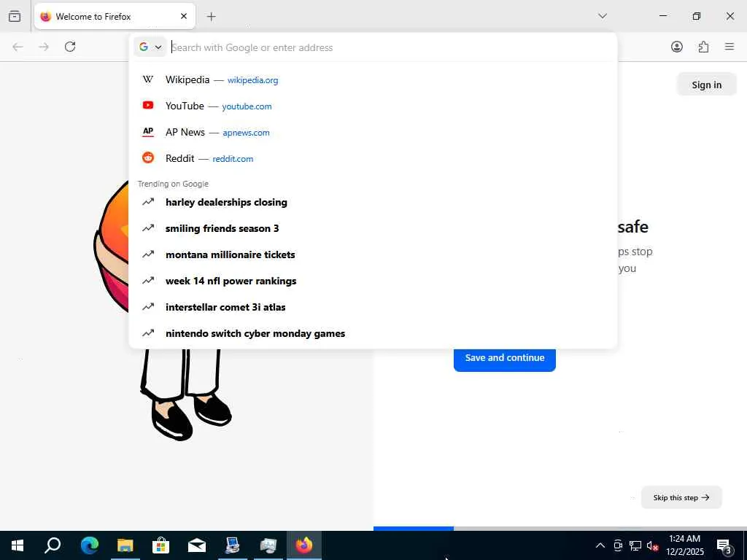Launch Microsoft Edge from taskbar
Viewport: 747px width, 560px height.
[89, 545]
